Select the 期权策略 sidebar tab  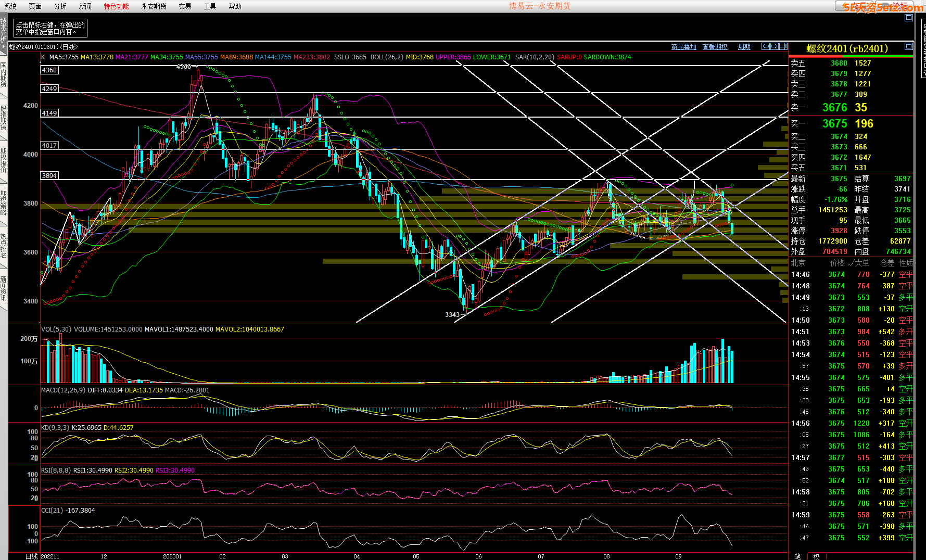click(4, 203)
